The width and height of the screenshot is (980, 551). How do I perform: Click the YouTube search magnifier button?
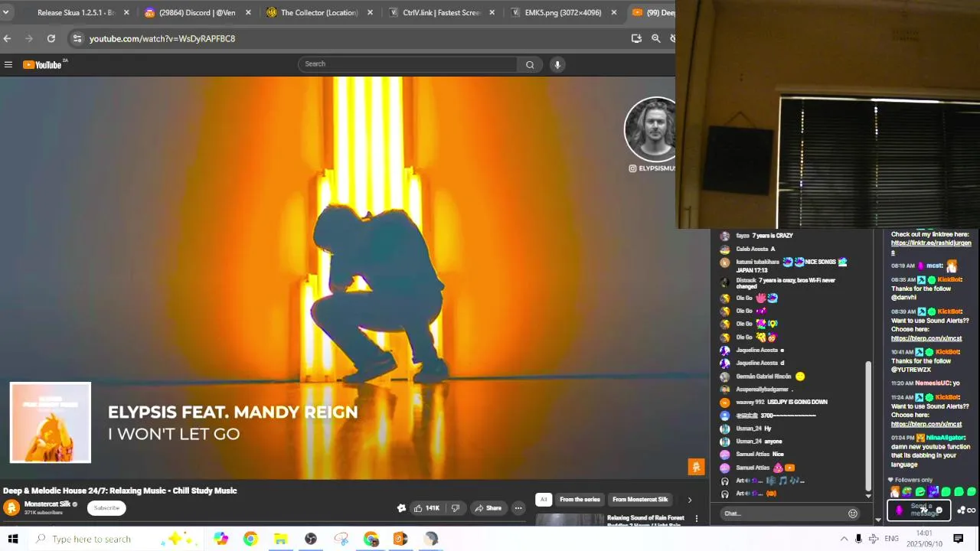(x=530, y=65)
